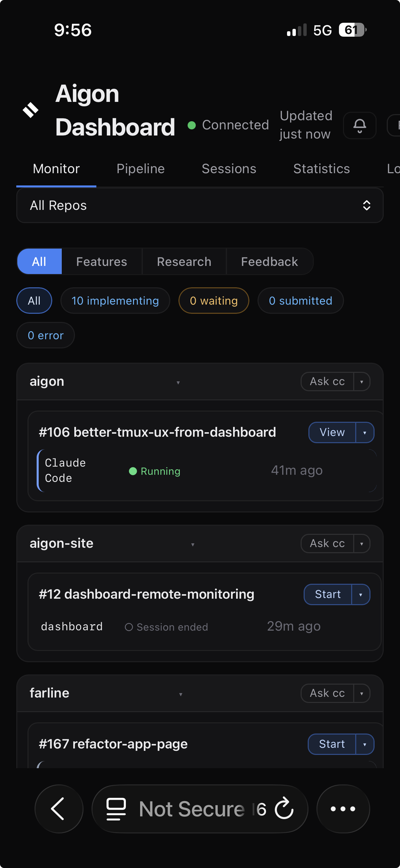Click the Running status indicator for Claude Code

133,471
